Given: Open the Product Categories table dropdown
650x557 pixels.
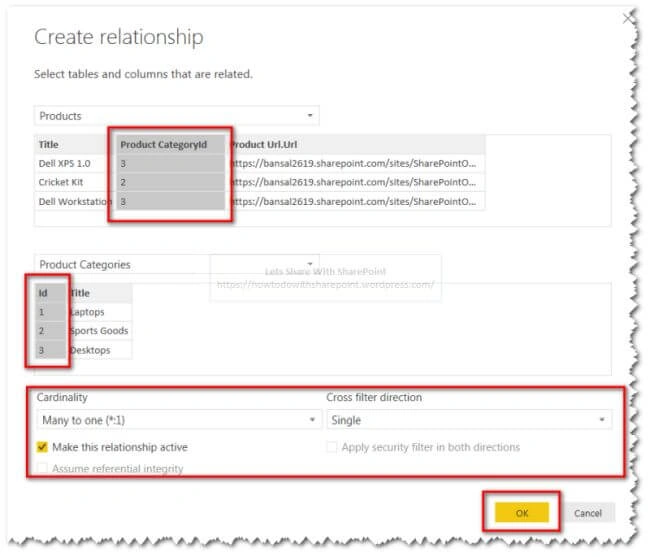Looking at the screenshot, I should coord(177,264).
